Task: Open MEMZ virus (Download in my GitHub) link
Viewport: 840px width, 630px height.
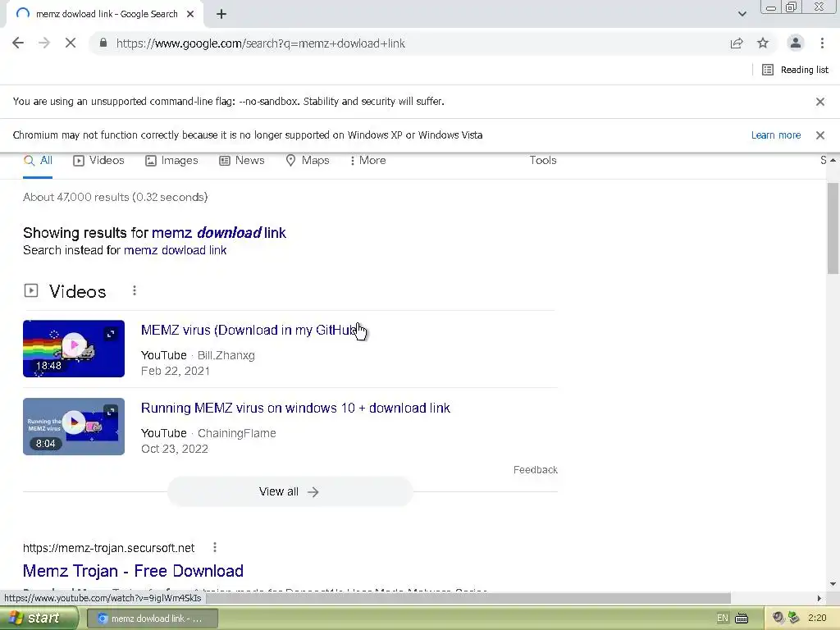Action: pos(249,331)
